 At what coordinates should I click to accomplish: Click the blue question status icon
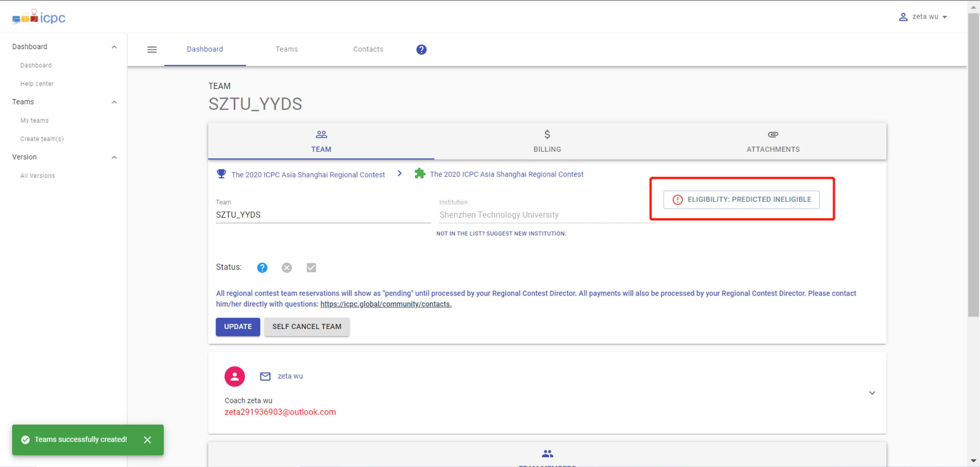tap(262, 267)
